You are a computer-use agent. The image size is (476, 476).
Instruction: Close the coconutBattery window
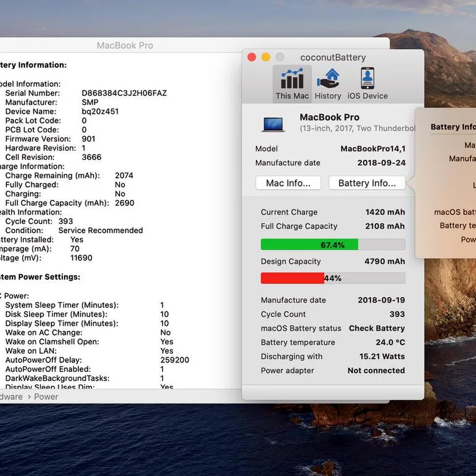(x=252, y=57)
